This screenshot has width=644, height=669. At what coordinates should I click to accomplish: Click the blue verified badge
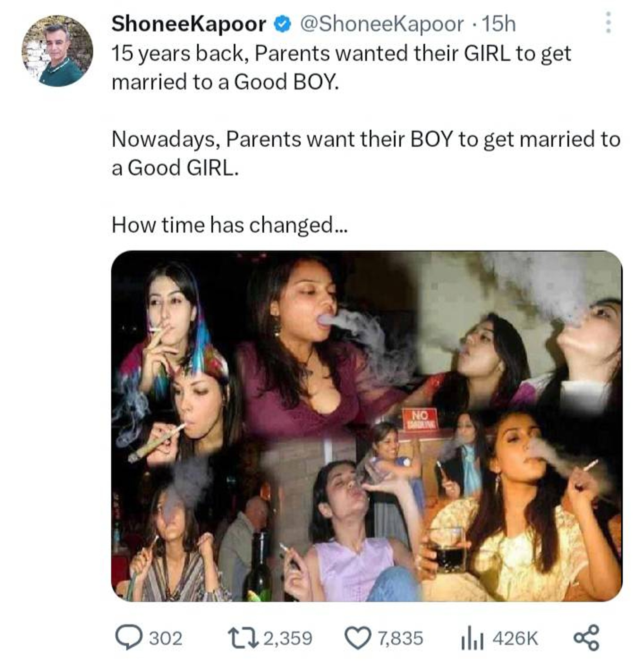coord(283,24)
